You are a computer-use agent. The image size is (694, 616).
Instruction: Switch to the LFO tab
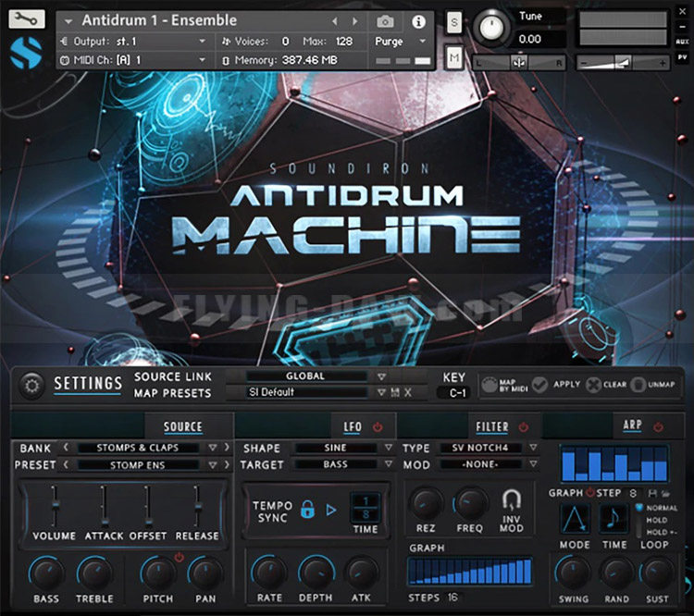[x=353, y=426]
